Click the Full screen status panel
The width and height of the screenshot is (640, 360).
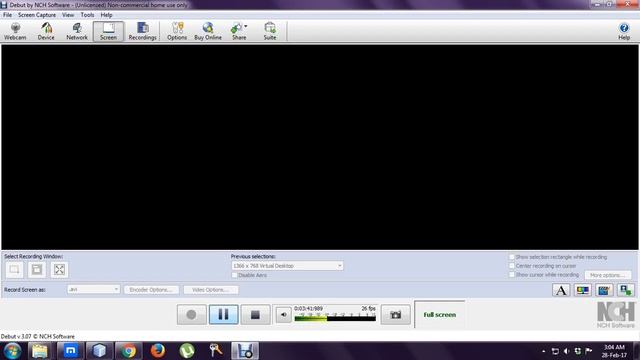coord(440,315)
